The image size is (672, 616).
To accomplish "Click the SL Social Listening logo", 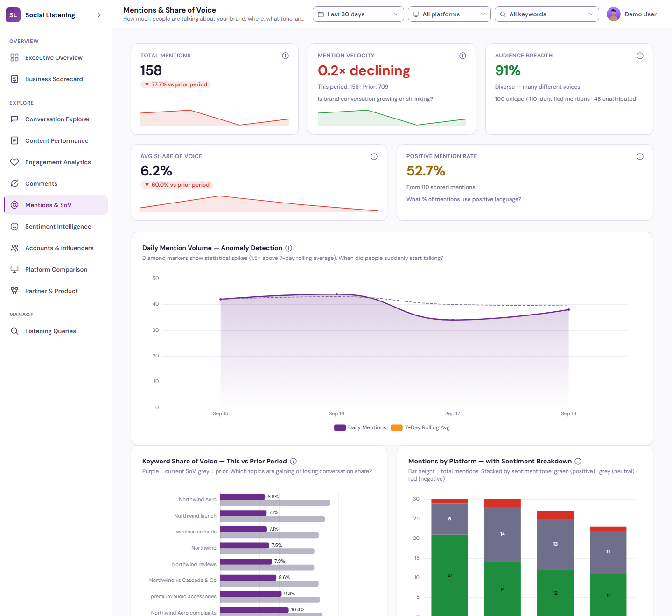I will (13, 15).
